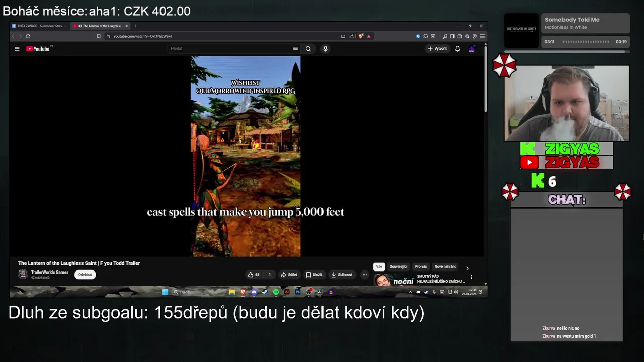This screenshot has width=644, height=362.
Task: Click the Brave Shields lion icon
Action: tap(361, 36)
